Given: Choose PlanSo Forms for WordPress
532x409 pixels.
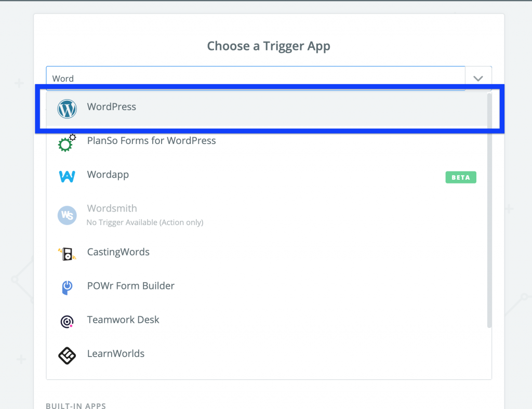Looking at the screenshot, I should click(152, 140).
